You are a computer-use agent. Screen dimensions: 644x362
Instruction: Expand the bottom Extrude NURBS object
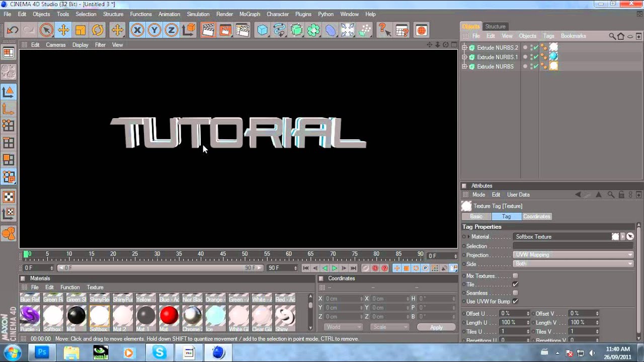point(464,66)
